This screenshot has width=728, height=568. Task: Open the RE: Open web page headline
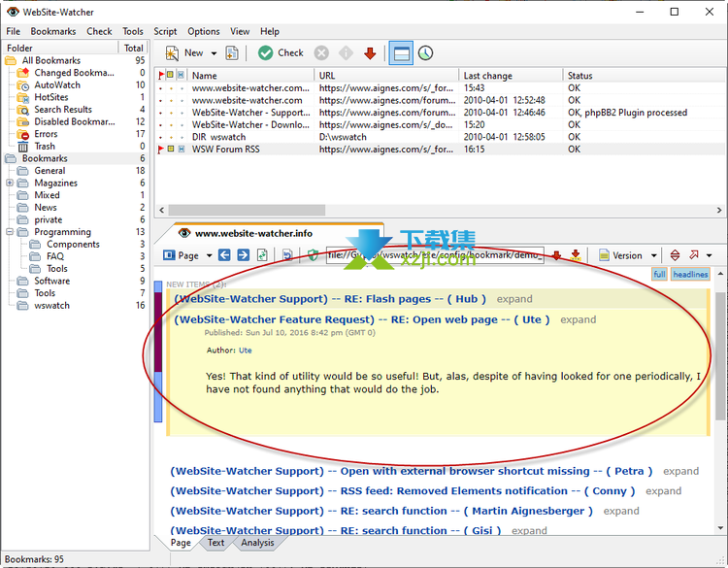(x=362, y=319)
